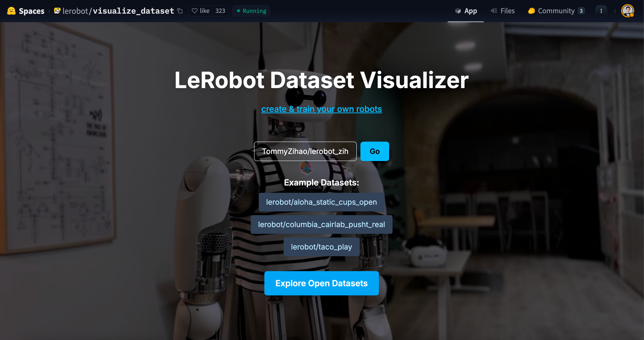Open the Community tab

click(x=556, y=11)
